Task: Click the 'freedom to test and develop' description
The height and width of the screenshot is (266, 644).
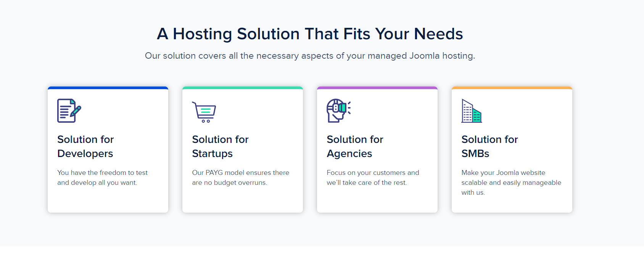Action: [x=102, y=178]
